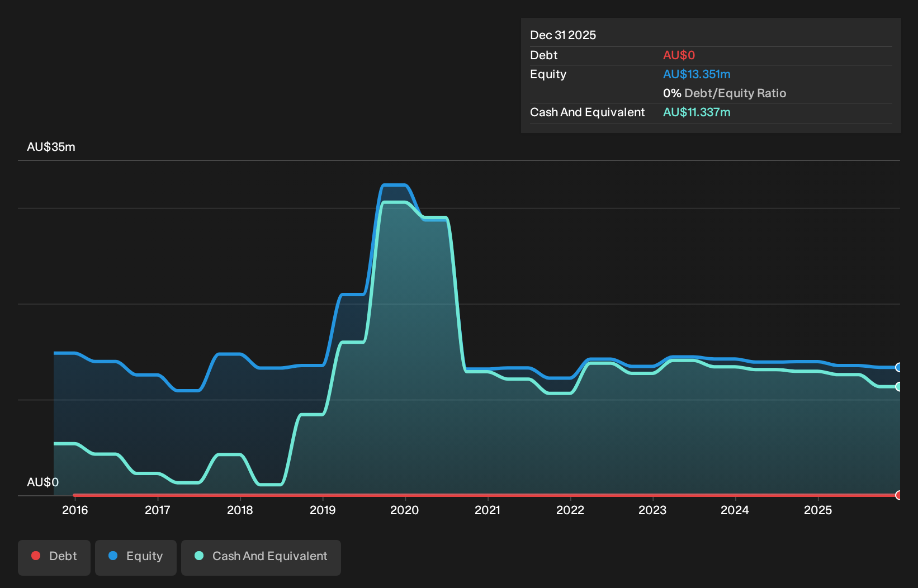Click the red AU$0 debt value
This screenshot has height=588, width=918.
pyautogui.click(x=679, y=55)
